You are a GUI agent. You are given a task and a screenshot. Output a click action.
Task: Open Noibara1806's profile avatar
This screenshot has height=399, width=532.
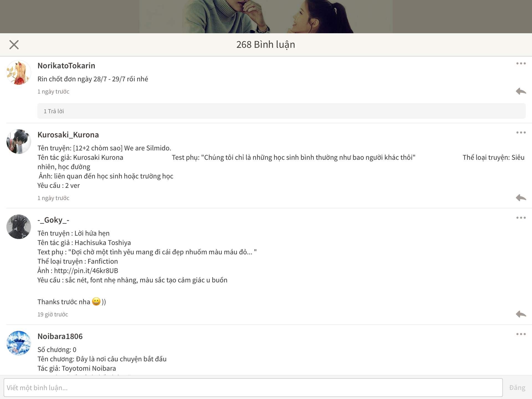[19, 343]
